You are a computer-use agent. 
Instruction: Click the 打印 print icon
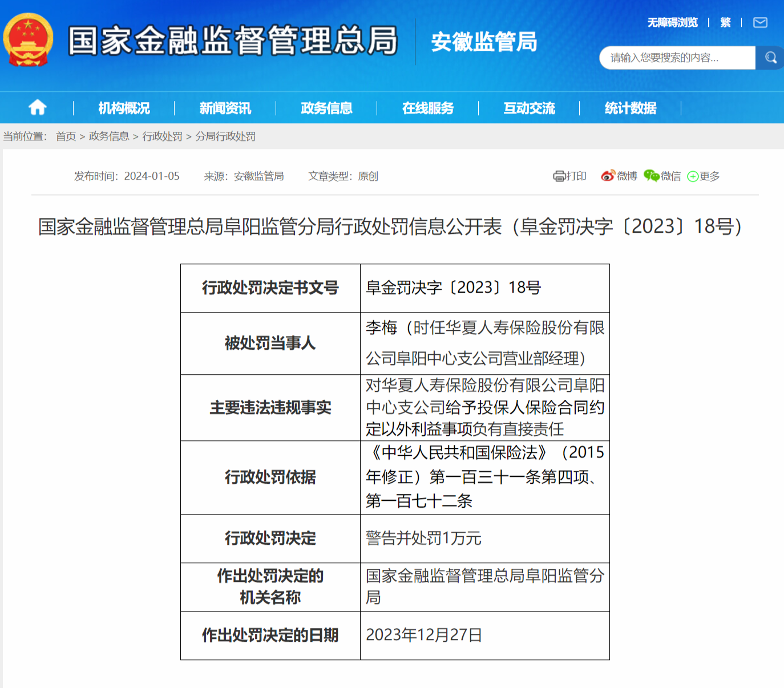pos(569,176)
